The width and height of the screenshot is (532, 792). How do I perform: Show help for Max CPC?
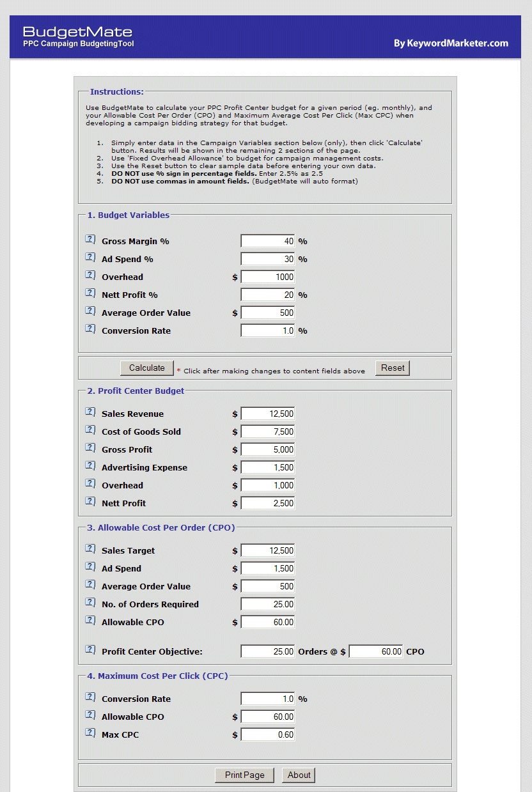(90, 733)
